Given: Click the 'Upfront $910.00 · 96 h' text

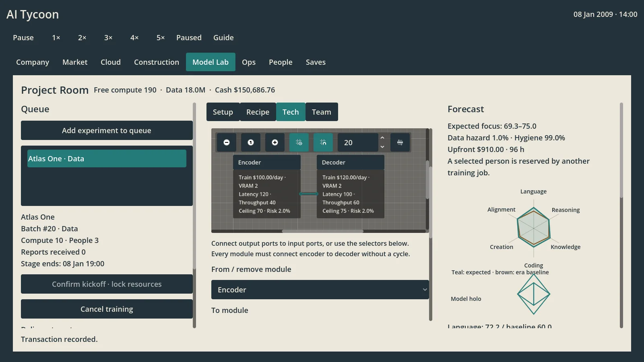Looking at the screenshot, I should [486, 149].
